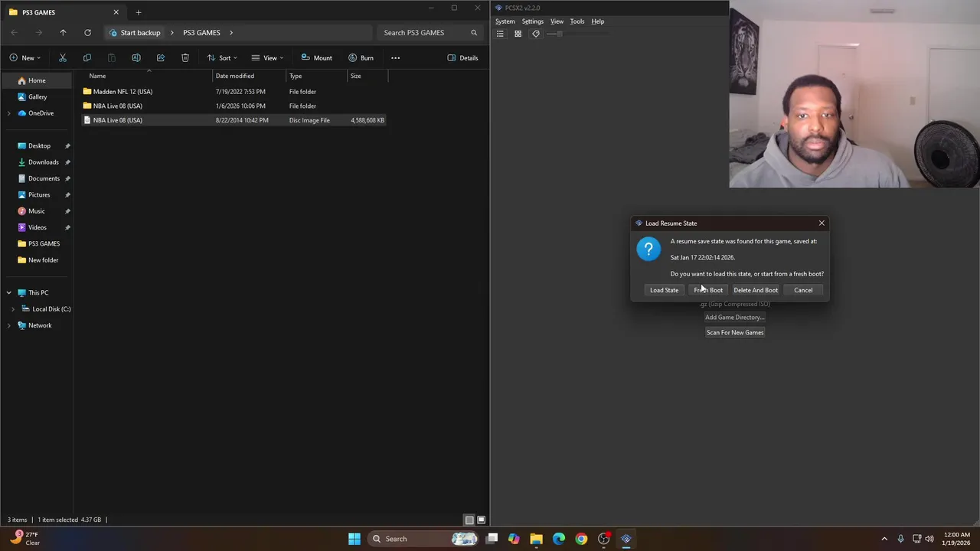The image size is (980, 551).
Task: Expand the Network tree node
Action: 9,325
